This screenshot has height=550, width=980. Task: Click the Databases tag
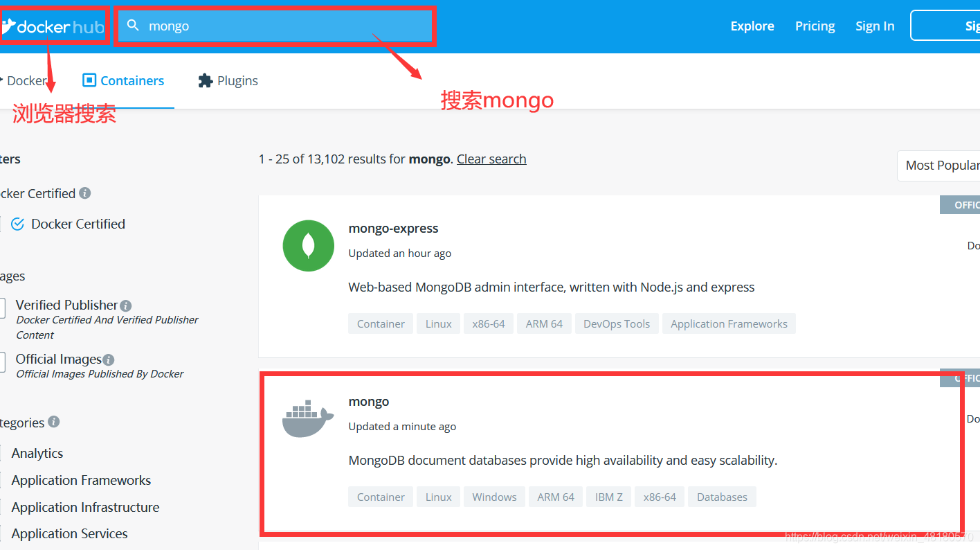pyautogui.click(x=722, y=497)
